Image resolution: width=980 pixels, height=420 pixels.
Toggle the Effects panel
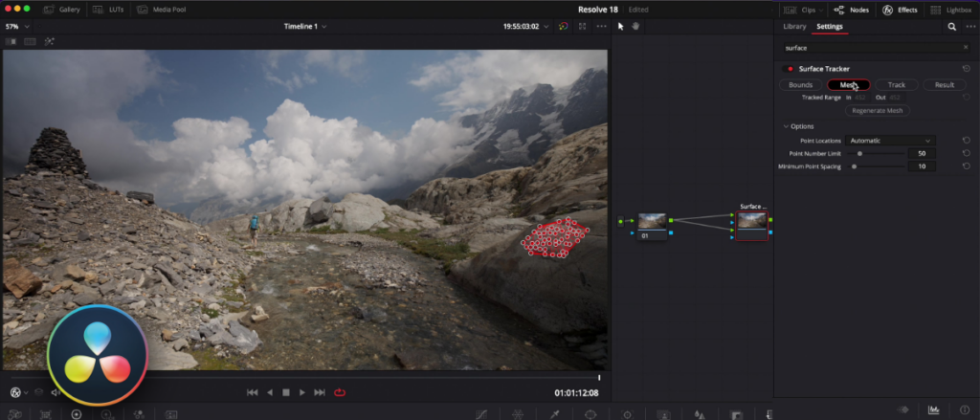pos(900,10)
